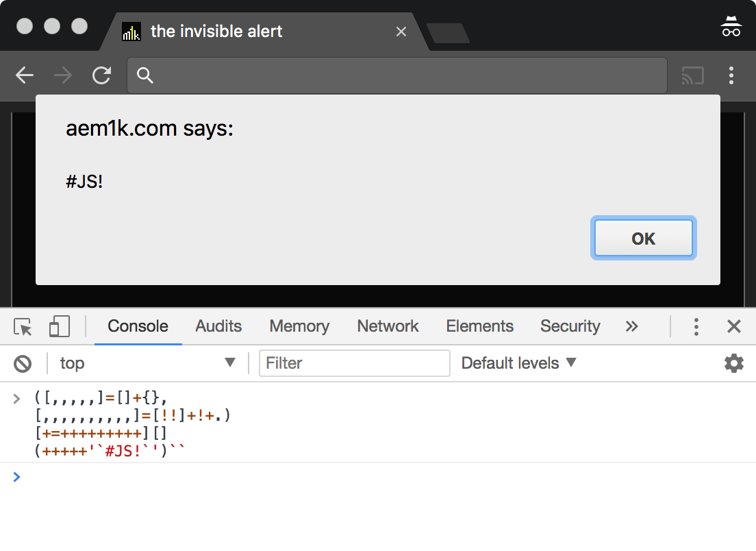Open the Network tab
The width and height of the screenshot is (756, 551).
(x=388, y=326)
